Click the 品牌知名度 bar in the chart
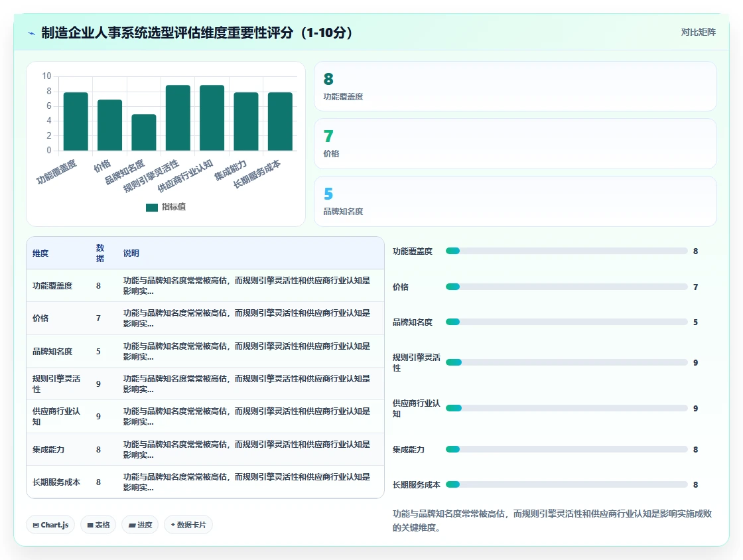 (x=144, y=132)
